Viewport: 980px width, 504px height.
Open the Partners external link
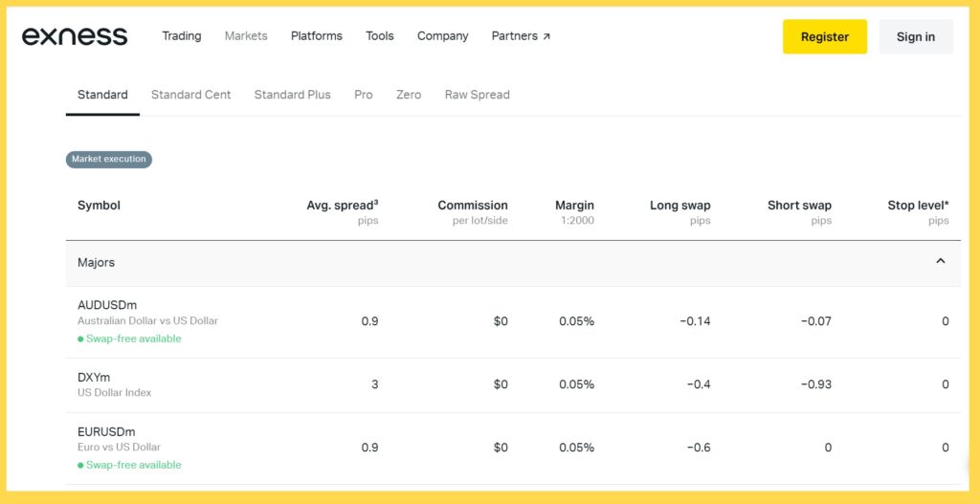click(521, 36)
